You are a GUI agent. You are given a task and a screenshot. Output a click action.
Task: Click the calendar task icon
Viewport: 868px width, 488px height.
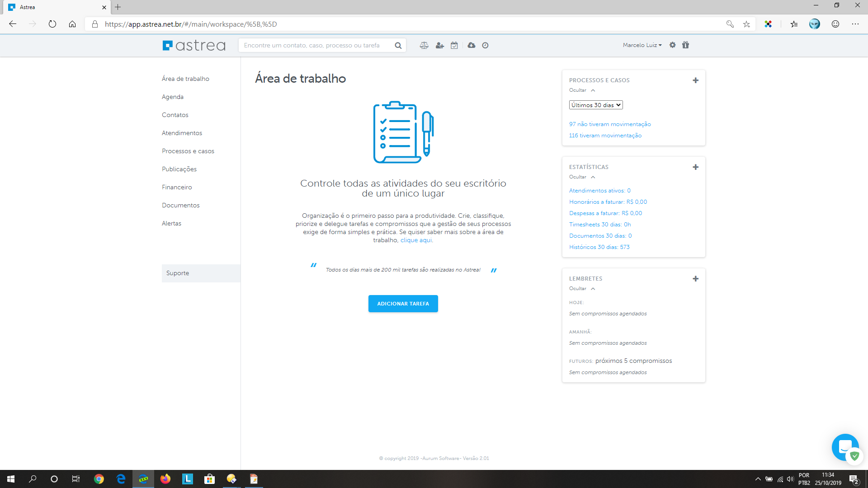pyautogui.click(x=454, y=45)
